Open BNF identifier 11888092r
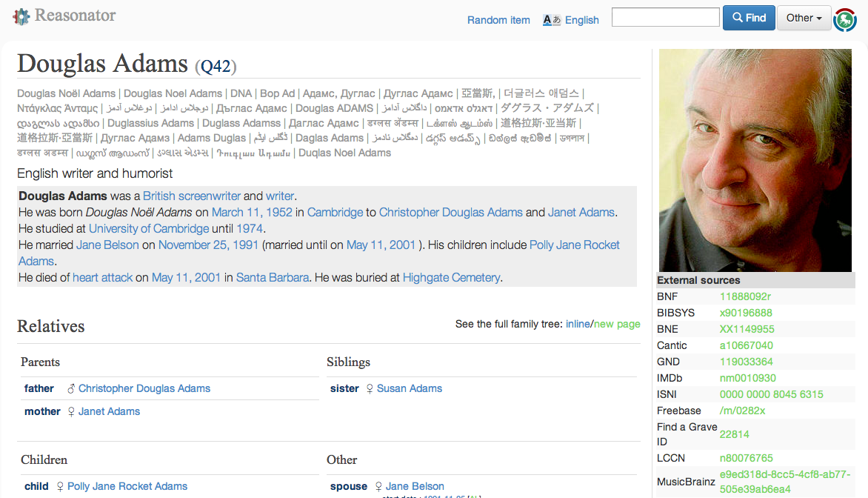868x498 pixels. coord(745,297)
